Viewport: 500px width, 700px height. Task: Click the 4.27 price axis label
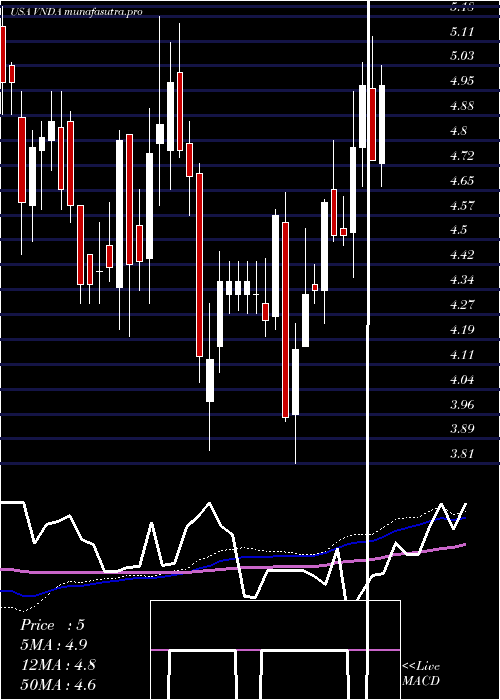click(x=462, y=305)
